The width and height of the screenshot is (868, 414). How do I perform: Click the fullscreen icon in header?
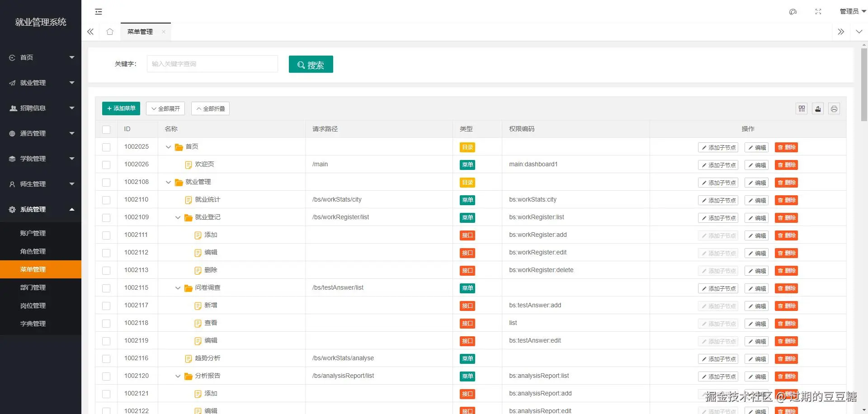tap(818, 12)
